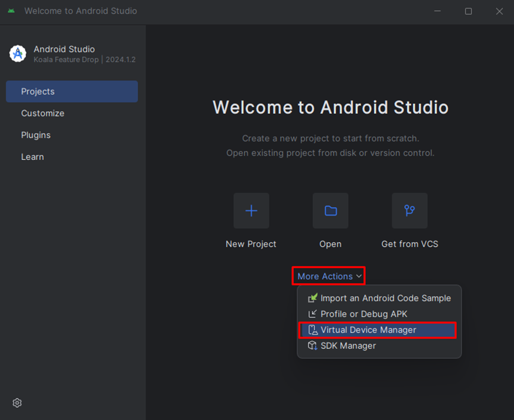Open the Plugins tab

coord(72,135)
